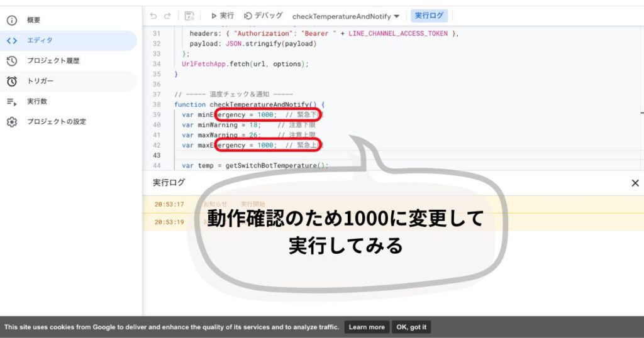Click payload: JSON.stringify line 32
This screenshot has height=338, width=644.
(253, 43)
